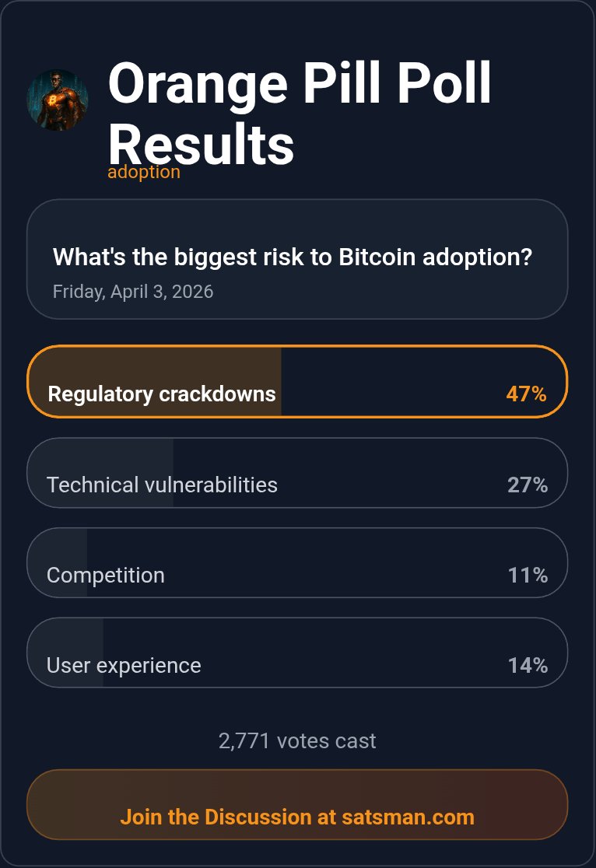Viewport: 596px width, 868px height.
Task: Click the 47% result for Regulatory crackdowns
Action: pyautogui.click(x=526, y=394)
